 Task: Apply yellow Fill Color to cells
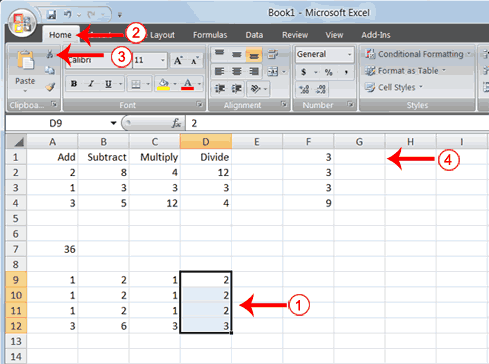pyautogui.click(x=163, y=84)
